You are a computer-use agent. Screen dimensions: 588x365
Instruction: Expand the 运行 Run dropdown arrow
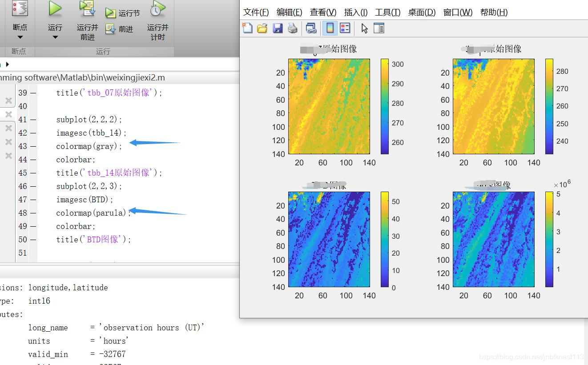point(55,38)
